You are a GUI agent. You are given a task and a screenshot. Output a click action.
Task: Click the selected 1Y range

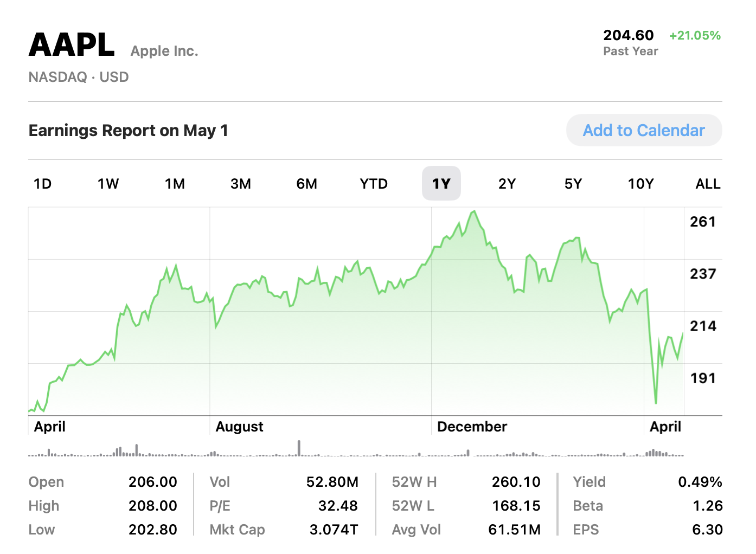441,184
